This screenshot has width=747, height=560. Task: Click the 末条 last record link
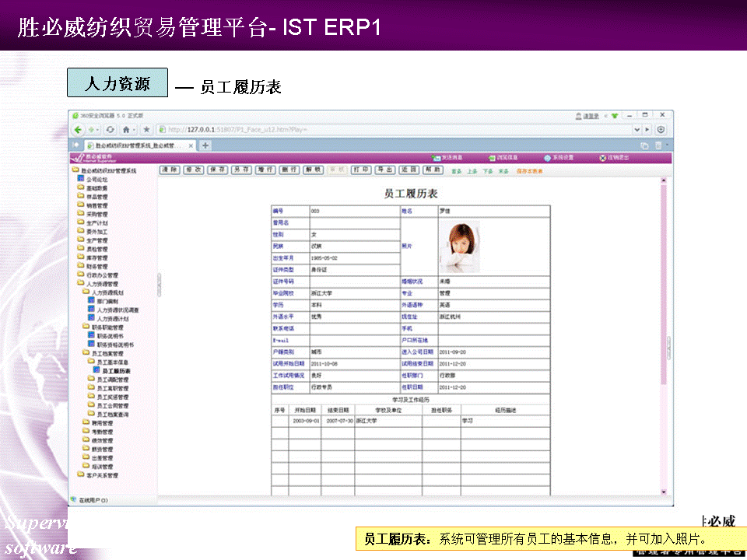click(503, 171)
